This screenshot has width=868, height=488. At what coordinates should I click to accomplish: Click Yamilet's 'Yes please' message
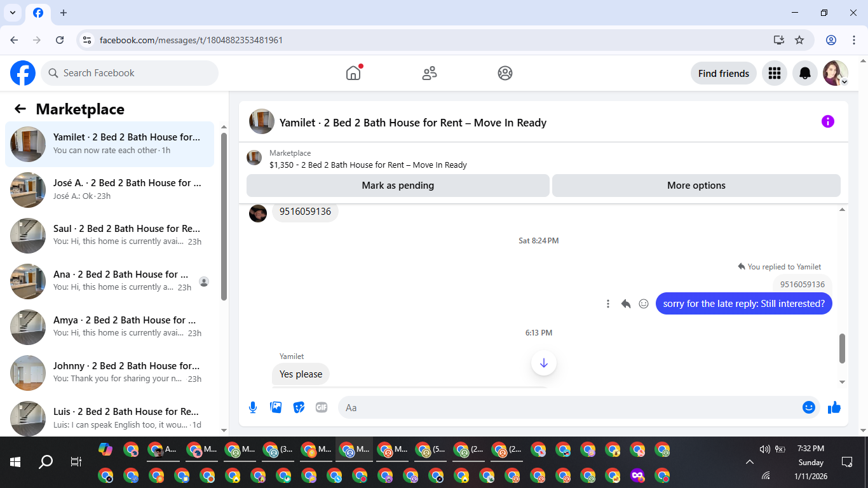(x=301, y=374)
